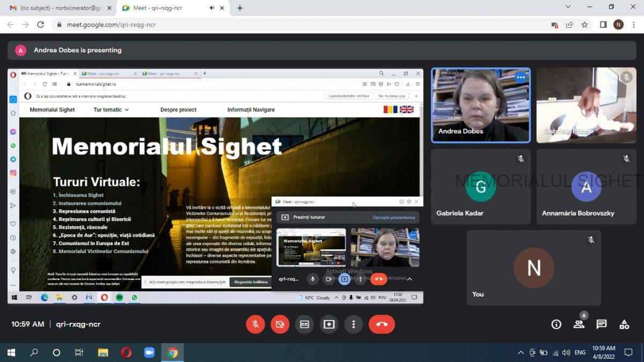Share this page icon in address bar
Viewport: 644px width, 362px height.
tap(569, 25)
